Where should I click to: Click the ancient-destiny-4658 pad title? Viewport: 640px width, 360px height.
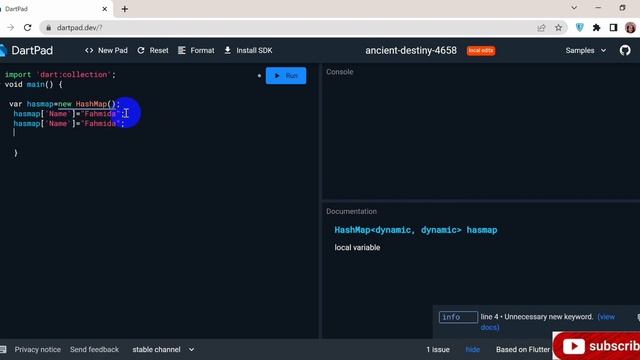tap(411, 51)
